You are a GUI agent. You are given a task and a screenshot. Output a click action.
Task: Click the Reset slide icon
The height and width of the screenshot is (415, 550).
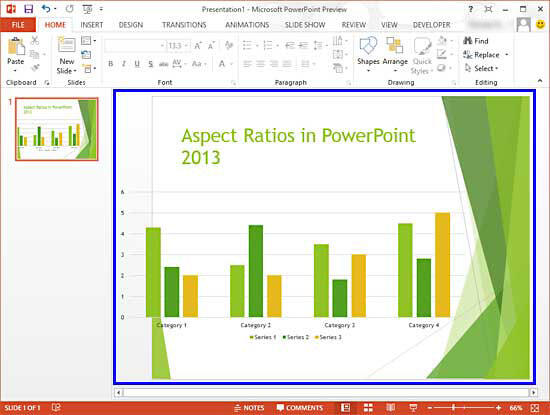(86, 54)
